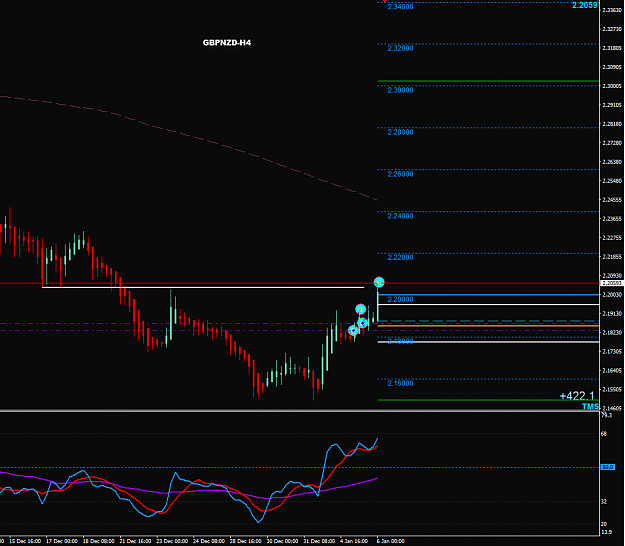
Task: Click the 23 Dec 00:00 time label
Action: (x=172, y=541)
